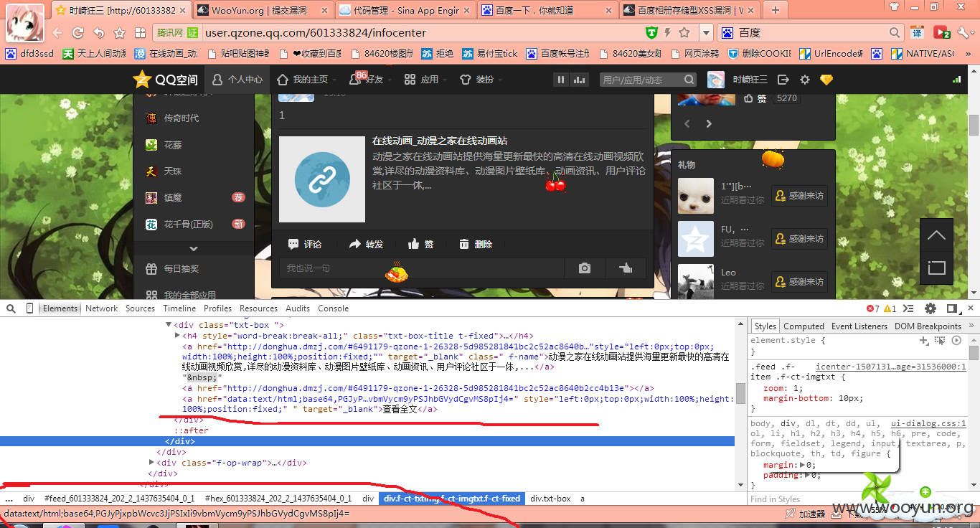Screen dimensions: 980x528
Task: Open the Sources tab in DevTools
Action: 140,308
